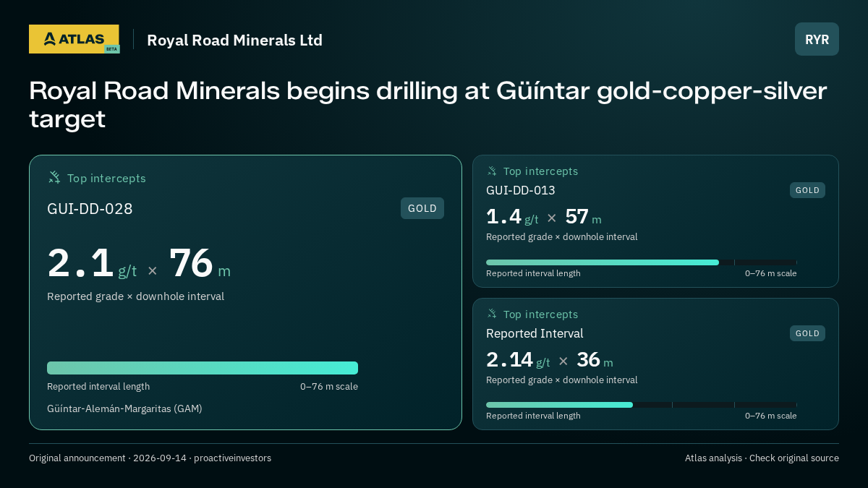Click 'Reported interval length' label in the GUI-DD-028 card
Screen dimensions: 868x488
point(98,386)
